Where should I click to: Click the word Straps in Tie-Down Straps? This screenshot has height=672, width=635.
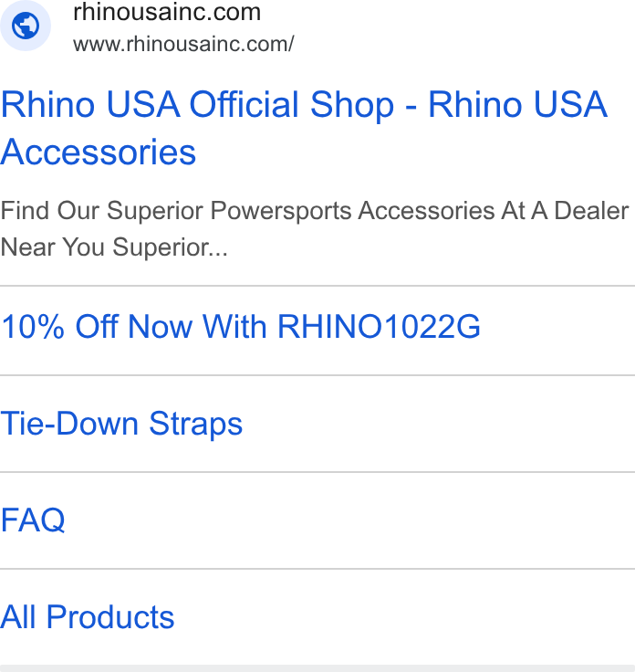[x=195, y=424]
